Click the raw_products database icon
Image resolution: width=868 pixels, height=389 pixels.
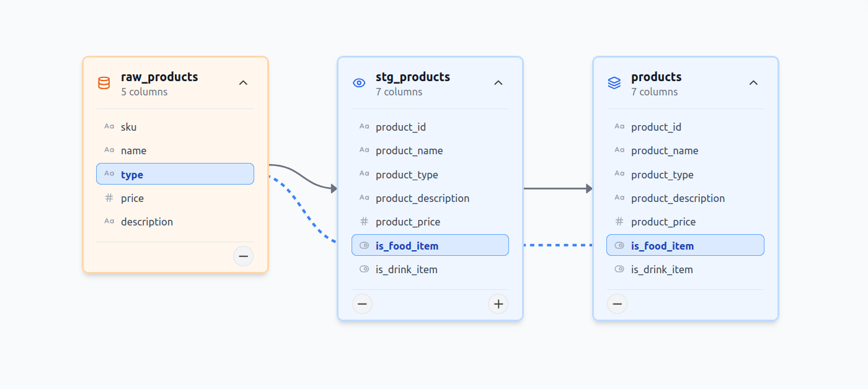[104, 83]
